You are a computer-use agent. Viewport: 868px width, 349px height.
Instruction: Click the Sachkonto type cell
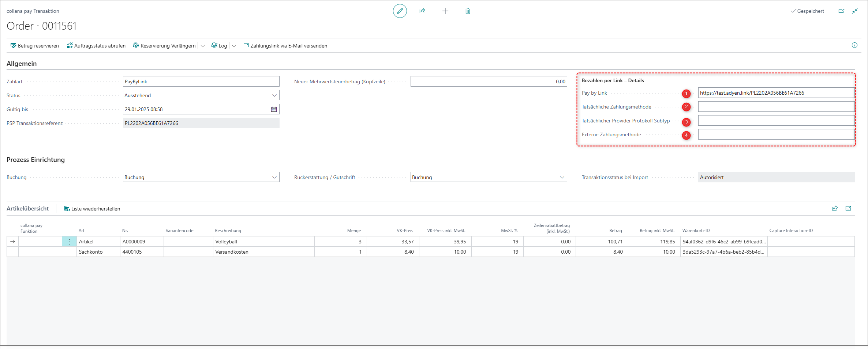point(98,252)
